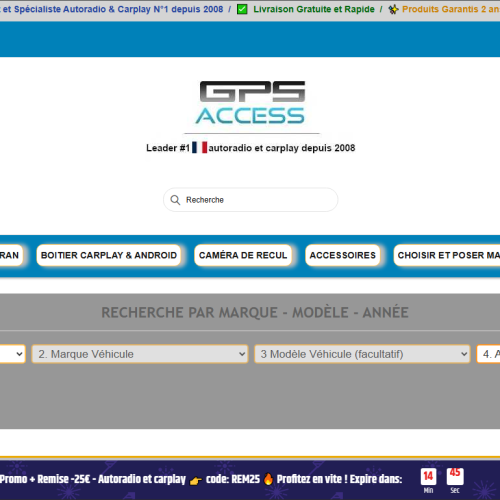Click the countdown seconds box showing 45
Image resolution: width=500 pixels, height=500 pixels.
click(x=455, y=477)
